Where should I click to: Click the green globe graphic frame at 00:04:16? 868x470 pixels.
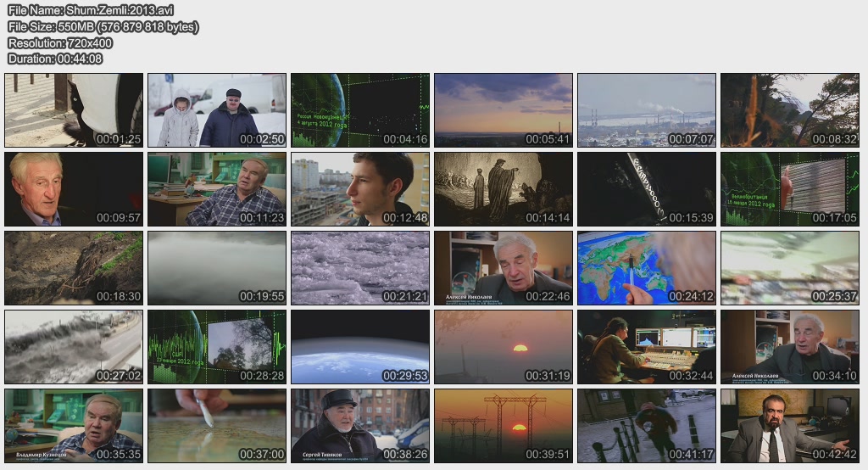360,110
